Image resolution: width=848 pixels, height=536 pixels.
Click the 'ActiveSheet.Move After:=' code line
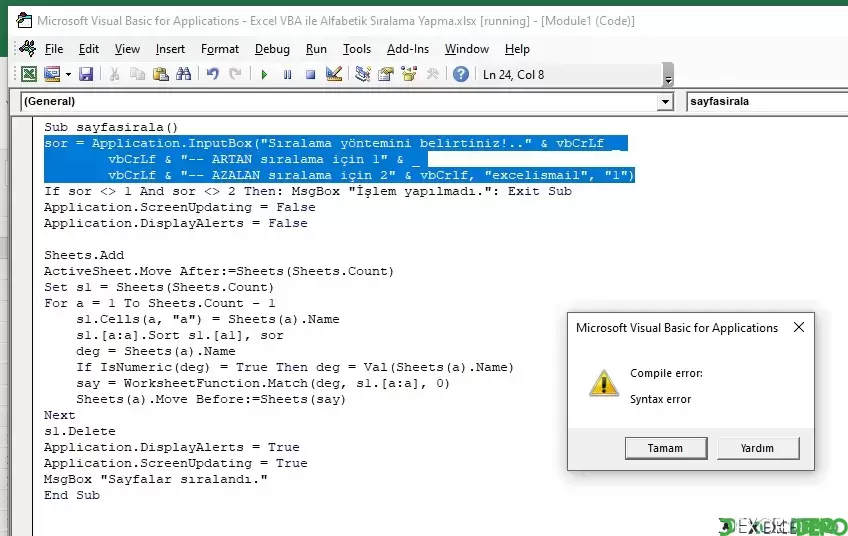pos(219,272)
